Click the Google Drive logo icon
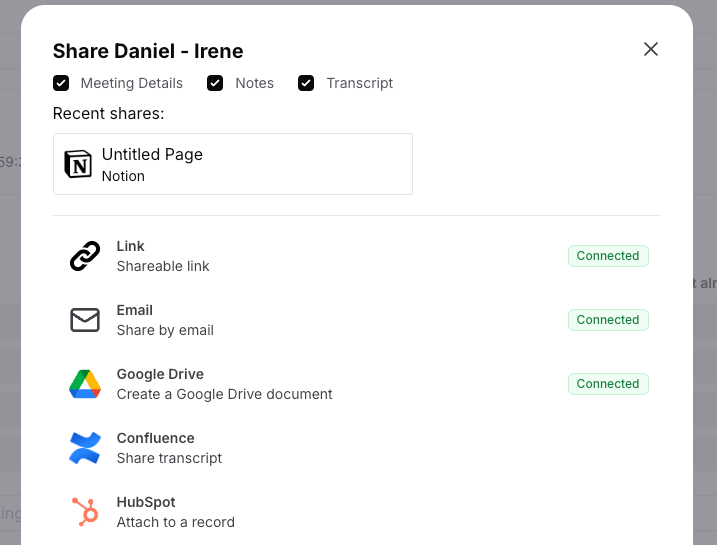The width and height of the screenshot is (717, 545). point(85,384)
